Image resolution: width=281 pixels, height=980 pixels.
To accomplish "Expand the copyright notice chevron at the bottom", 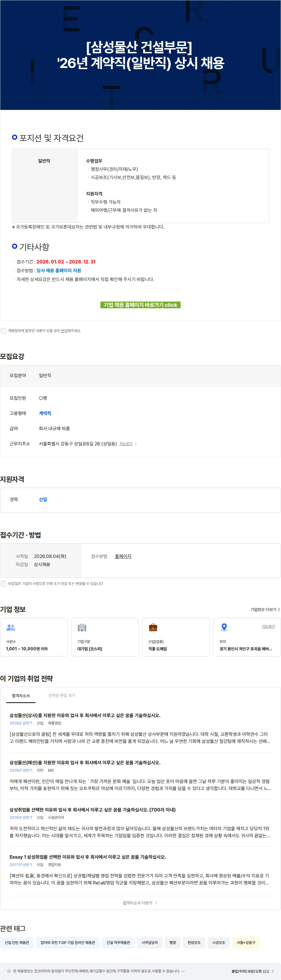I will click(184, 971).
